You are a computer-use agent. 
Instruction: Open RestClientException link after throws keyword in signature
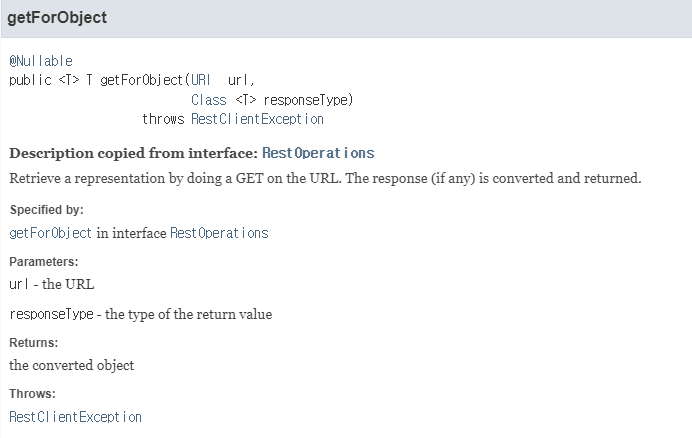(x=257, y=119)
